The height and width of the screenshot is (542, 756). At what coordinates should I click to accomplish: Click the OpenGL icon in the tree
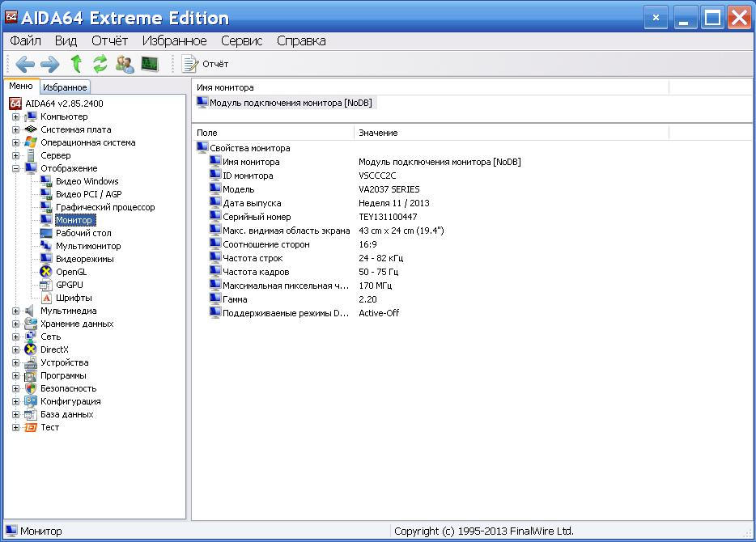[46, 272]
